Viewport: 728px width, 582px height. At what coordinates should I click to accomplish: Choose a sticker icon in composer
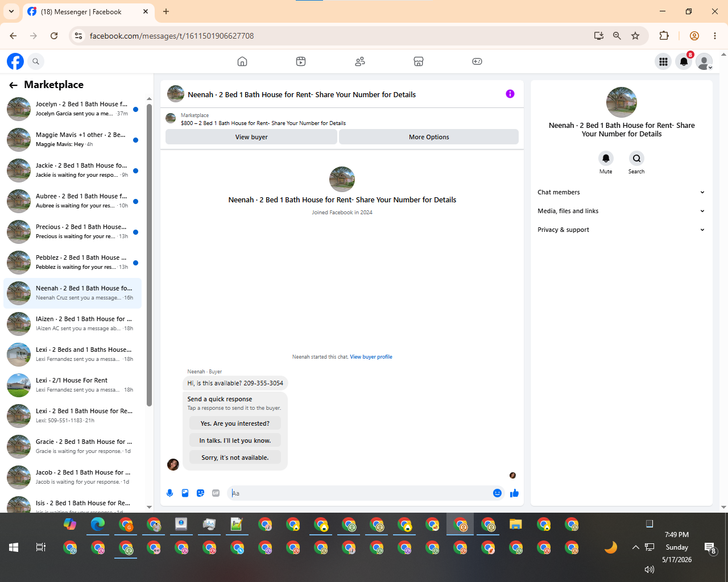point(200,493)
